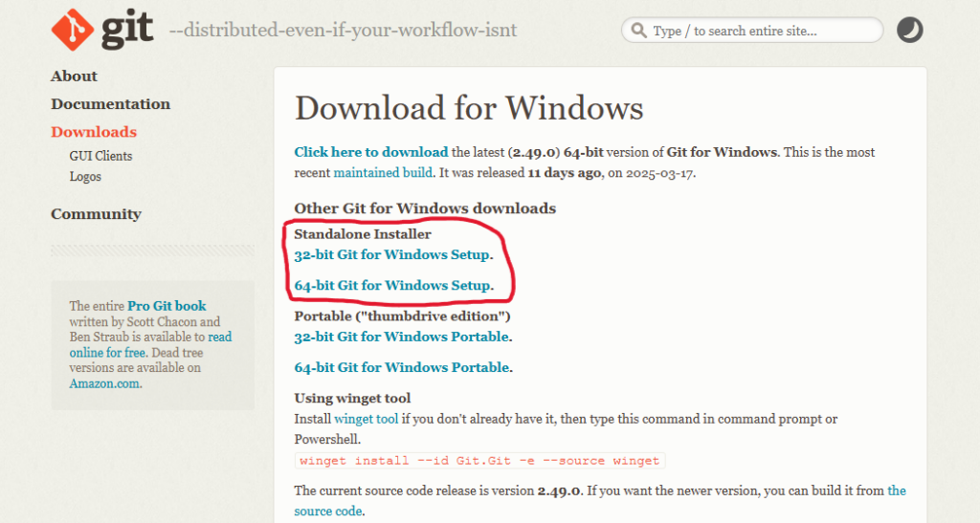Image resolution: width=980 pixels, height=523 pixels.
Task: Open the maintained build link
Action: [x=383, y=173]
